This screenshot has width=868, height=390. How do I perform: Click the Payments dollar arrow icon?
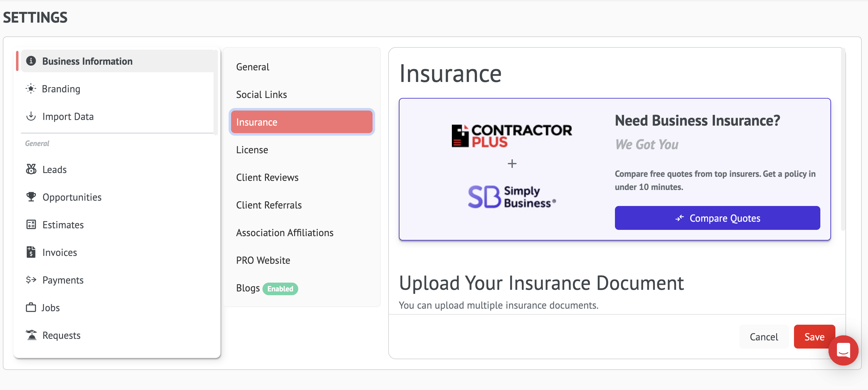pos(31,280)
